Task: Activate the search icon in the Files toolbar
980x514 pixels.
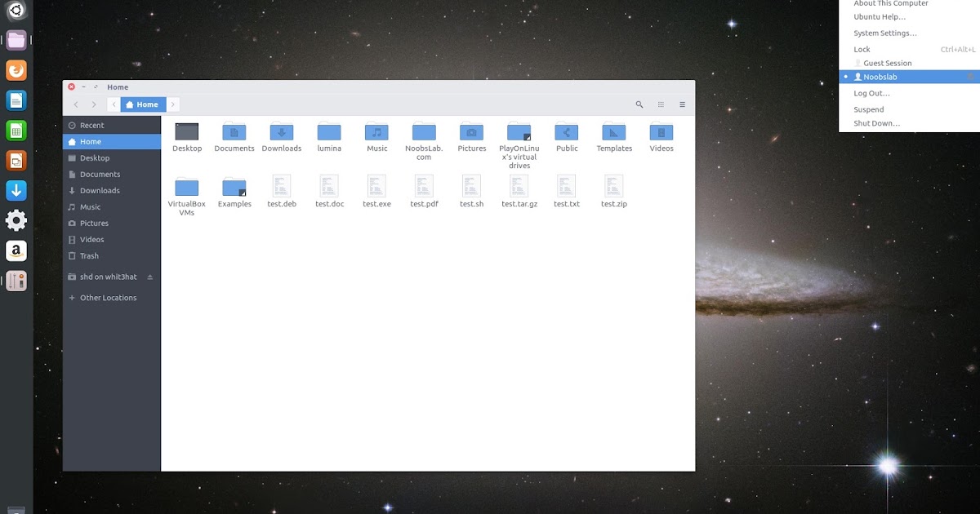Action: (x=639, y=104)
